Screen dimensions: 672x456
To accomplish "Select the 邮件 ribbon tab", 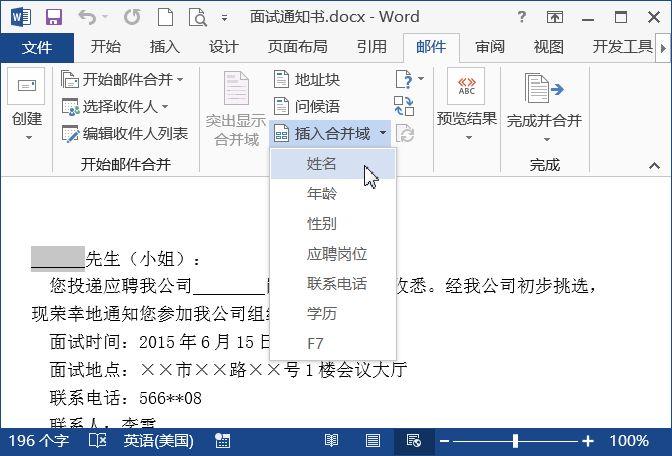I will 431,47.
